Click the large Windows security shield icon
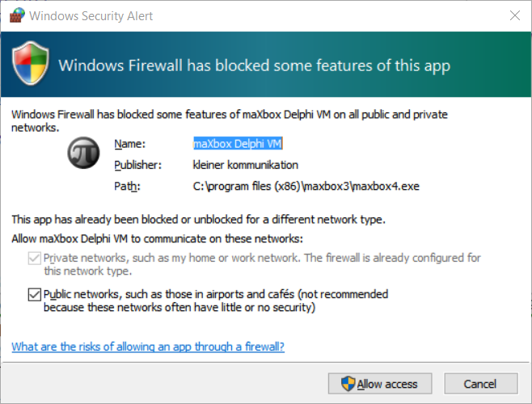This screenshot has width=532, height=404. (x=32, y=65)
